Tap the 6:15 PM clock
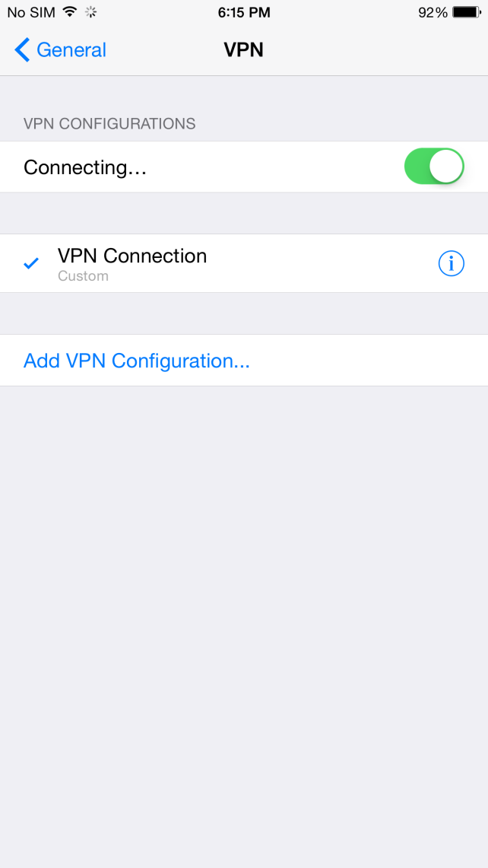The image size is (488, 868). coord(244,13)
